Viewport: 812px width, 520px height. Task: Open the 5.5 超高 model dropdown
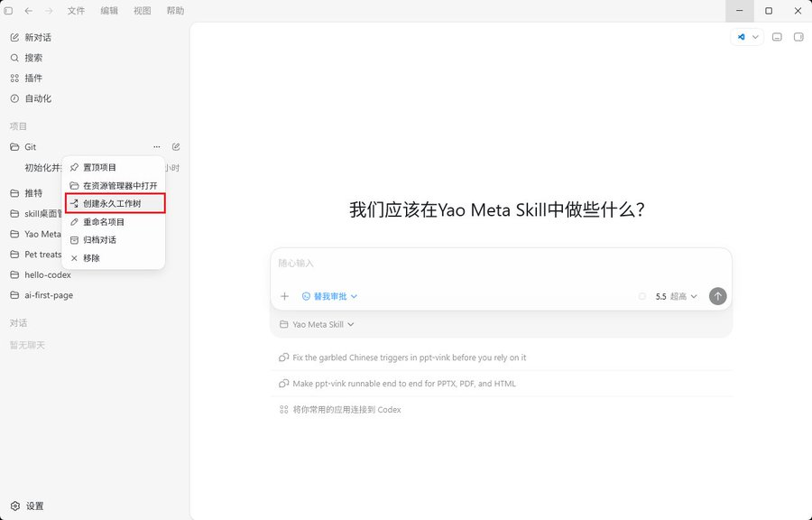click(x=676, y=296)
